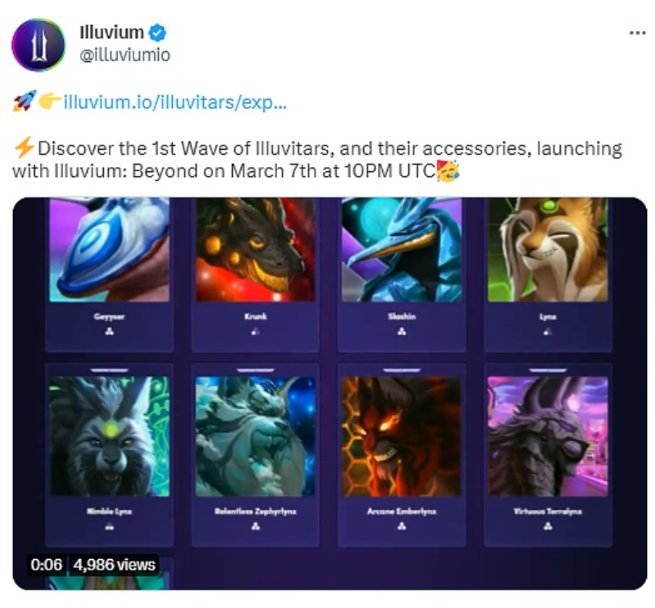Click the blue verified badge
The width and height of the screenshot is (655, 608).
click(x=158, y=33)
